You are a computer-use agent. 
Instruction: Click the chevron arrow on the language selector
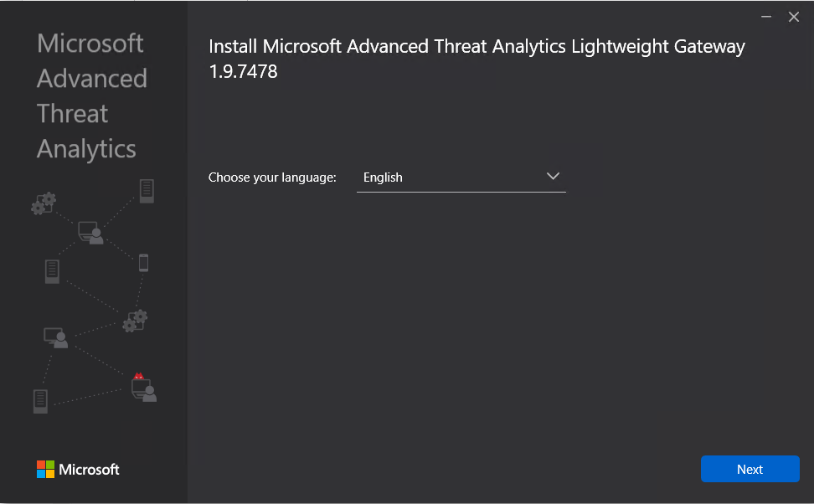point(553,177)
